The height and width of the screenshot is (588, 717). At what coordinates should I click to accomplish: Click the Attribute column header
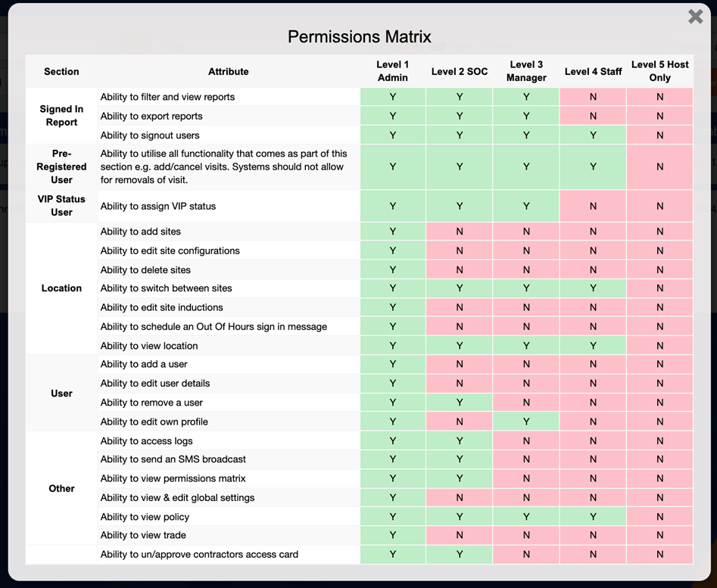(229, 71)
